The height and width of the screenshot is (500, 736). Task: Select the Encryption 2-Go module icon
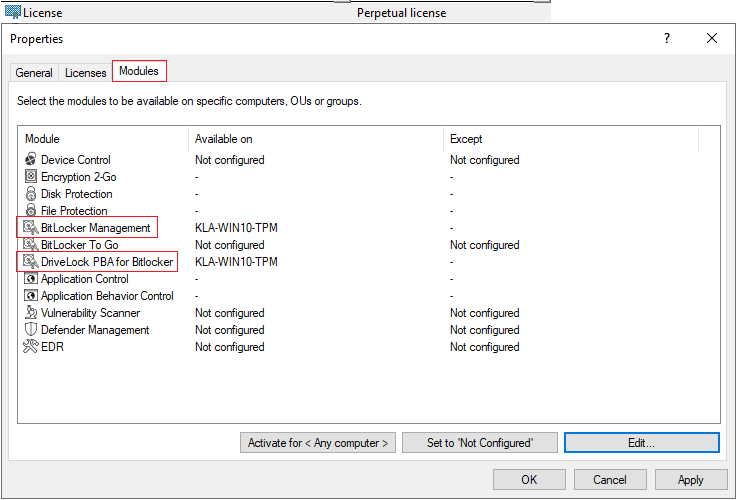coord(30,177)
